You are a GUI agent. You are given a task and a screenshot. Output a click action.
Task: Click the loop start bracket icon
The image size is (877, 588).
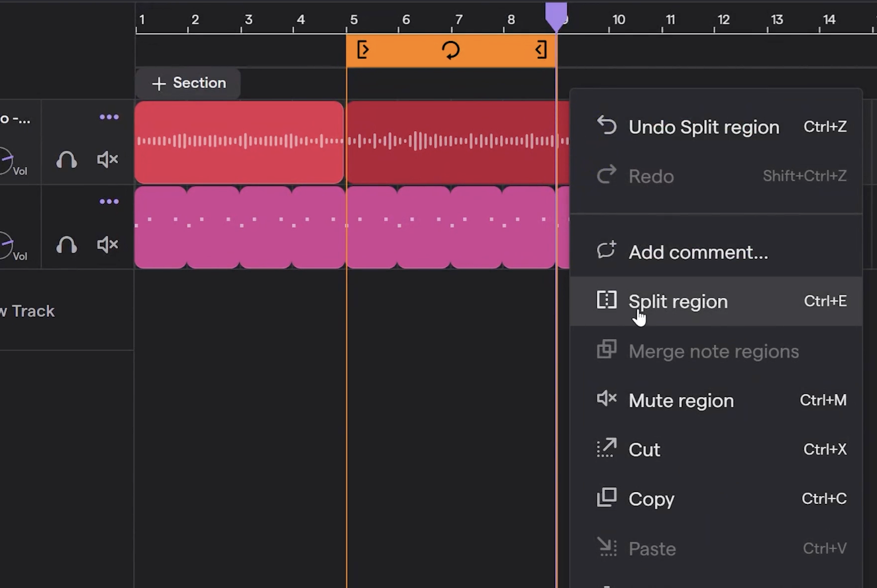[362, 50]
